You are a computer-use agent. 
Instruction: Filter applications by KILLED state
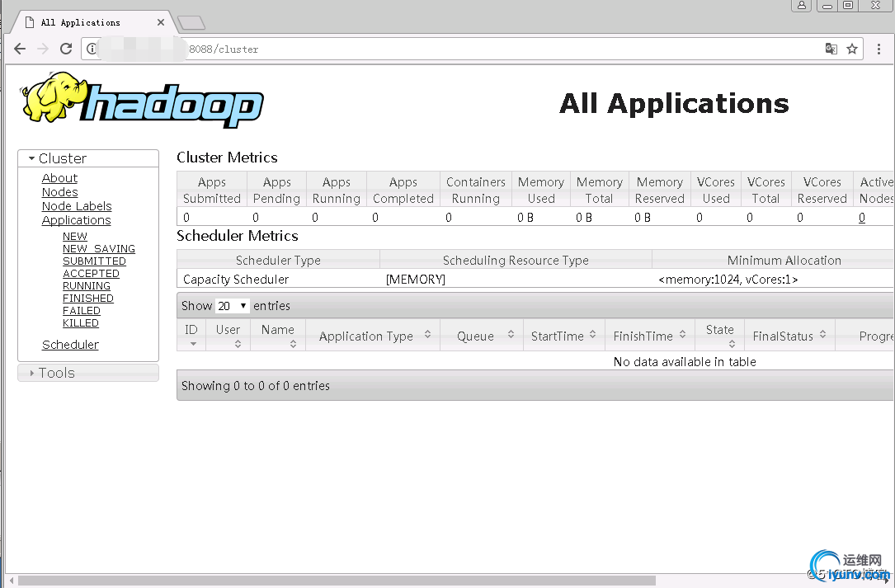tap(81, 323)
